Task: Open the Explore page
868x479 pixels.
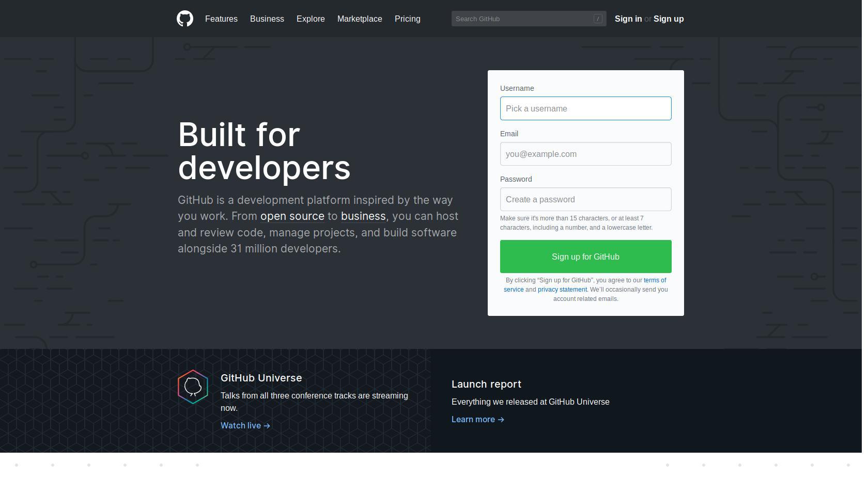Action: pos(311,19)
